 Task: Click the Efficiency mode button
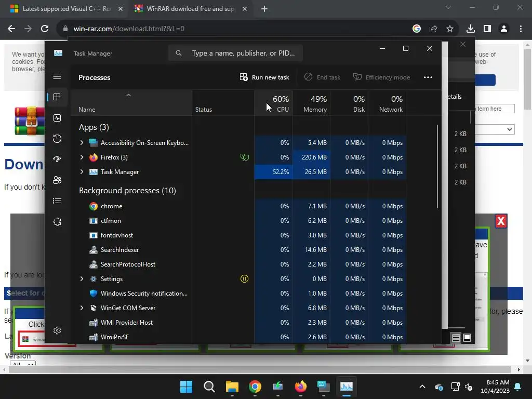click(x=382, y=77)
